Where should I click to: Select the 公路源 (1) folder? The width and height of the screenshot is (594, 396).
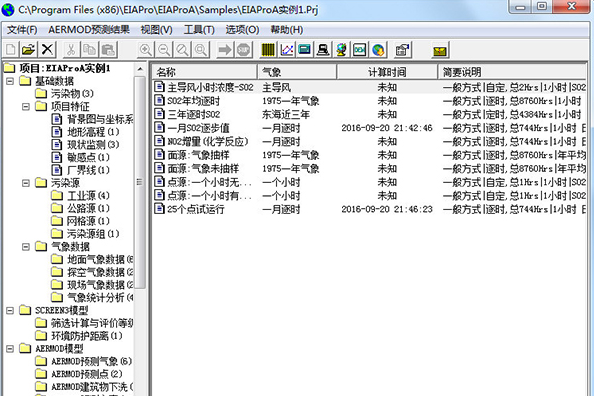click(80, 208)
